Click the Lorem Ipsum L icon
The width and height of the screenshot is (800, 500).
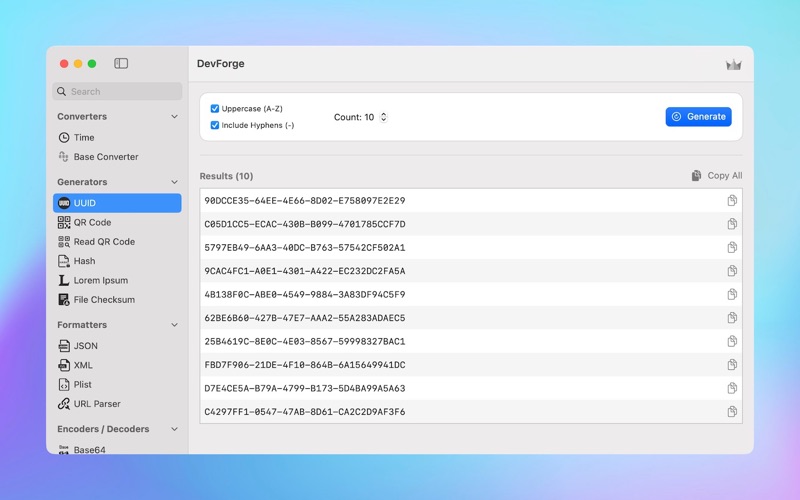point(64,280)
